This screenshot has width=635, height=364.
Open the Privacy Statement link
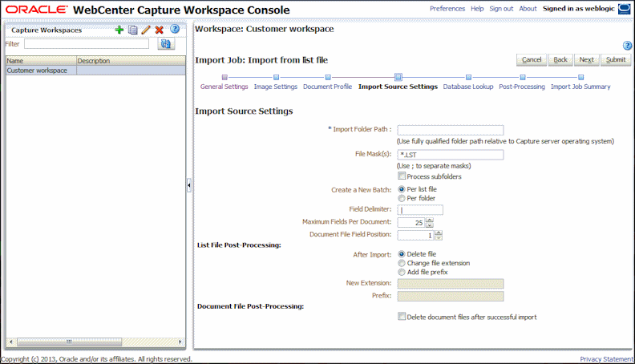pos(606,358)
